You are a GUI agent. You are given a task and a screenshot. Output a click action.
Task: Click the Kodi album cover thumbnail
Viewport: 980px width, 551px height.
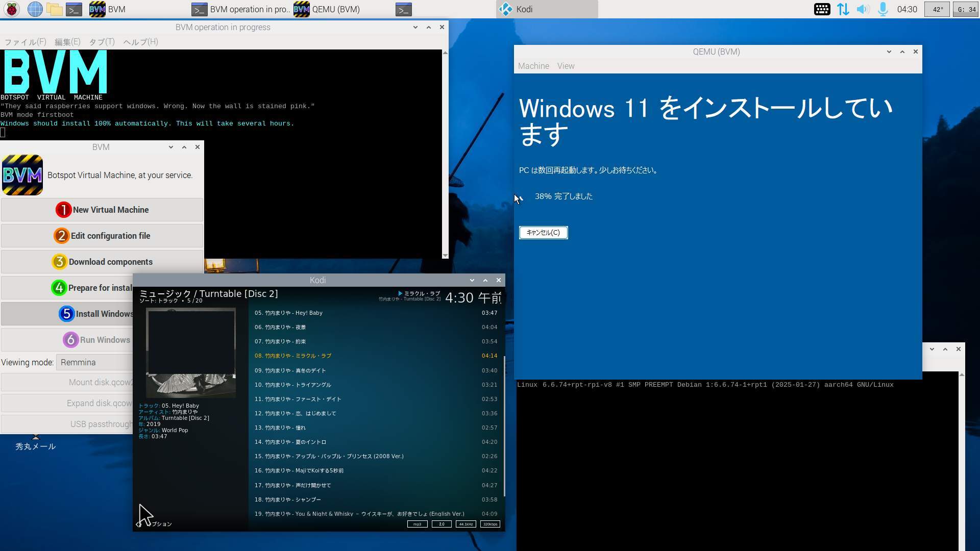point(191,353)
